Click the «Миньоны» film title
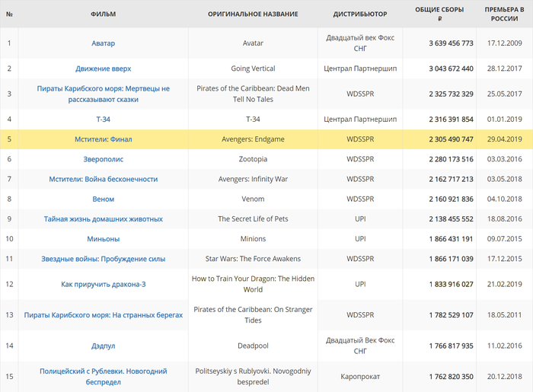 coord(103,238)
